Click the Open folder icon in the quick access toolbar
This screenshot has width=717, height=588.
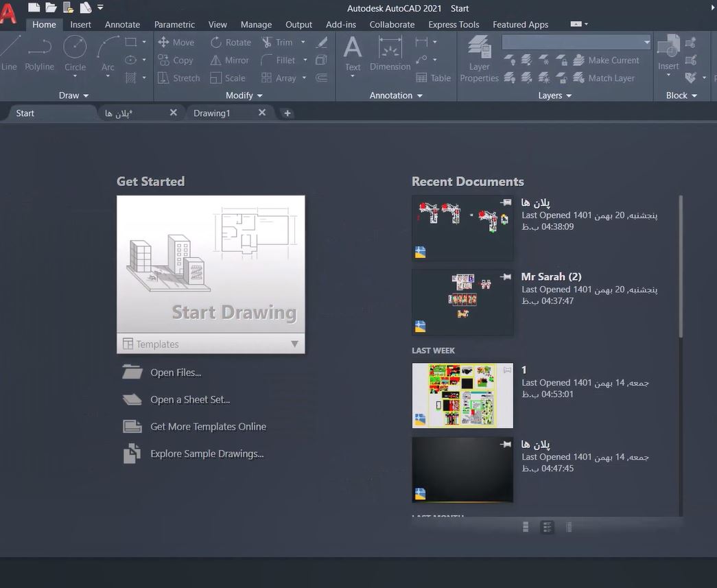51,8
